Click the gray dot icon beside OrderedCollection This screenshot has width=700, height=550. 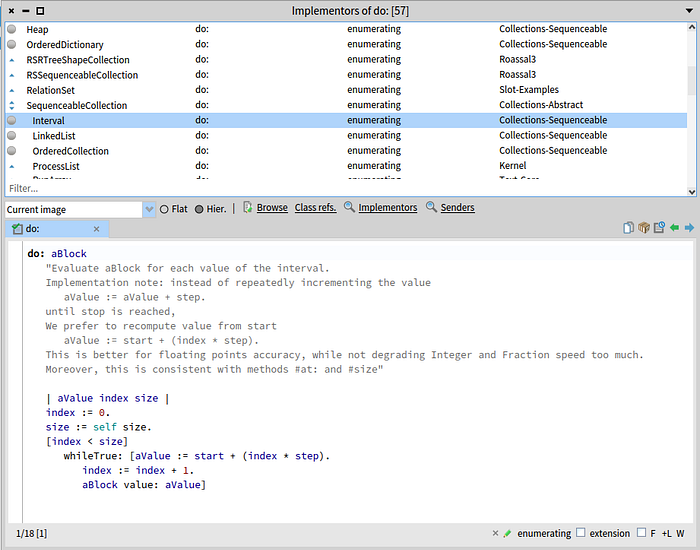(x=12, y=150)
